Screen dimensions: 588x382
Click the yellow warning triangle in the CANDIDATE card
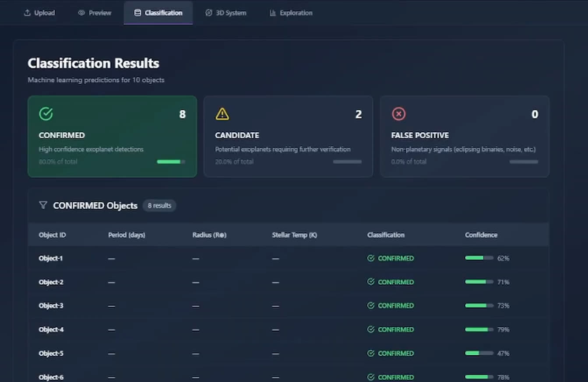(x=222, y=114)
